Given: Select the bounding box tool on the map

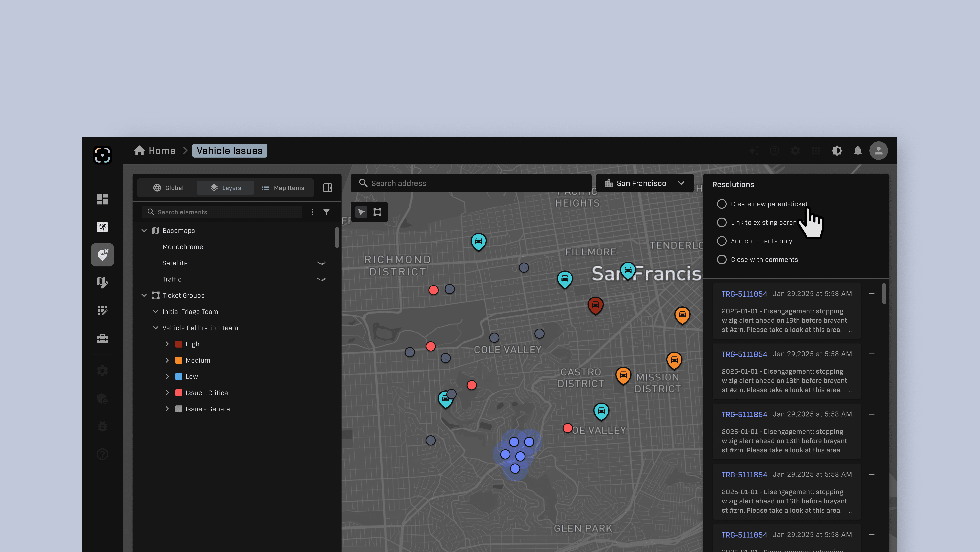Looking at the screenshot, I should [x=377, y=212].
